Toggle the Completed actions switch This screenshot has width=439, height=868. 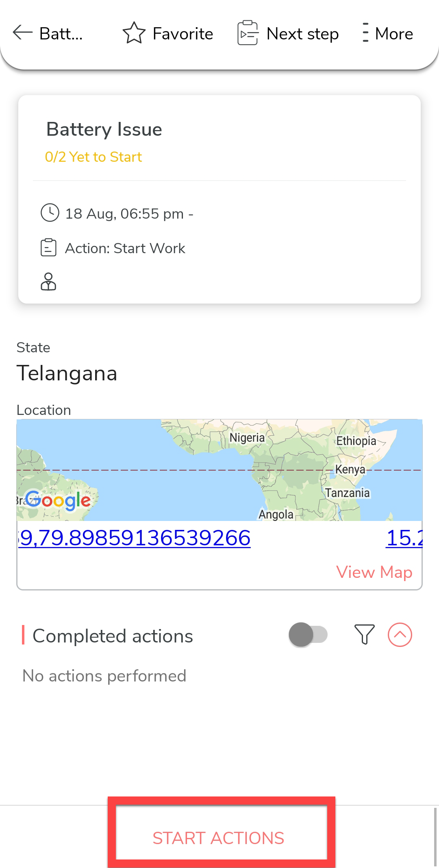click(x=308, y=635)
